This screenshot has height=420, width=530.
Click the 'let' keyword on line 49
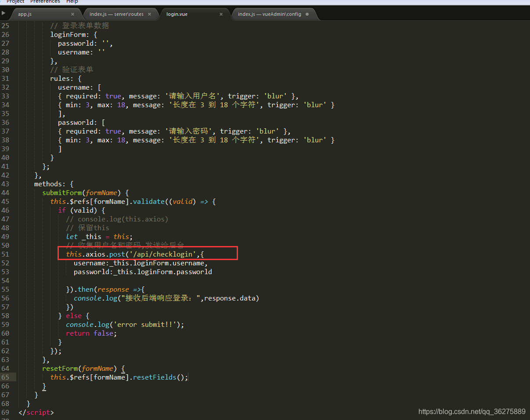(x=72, y=236)
